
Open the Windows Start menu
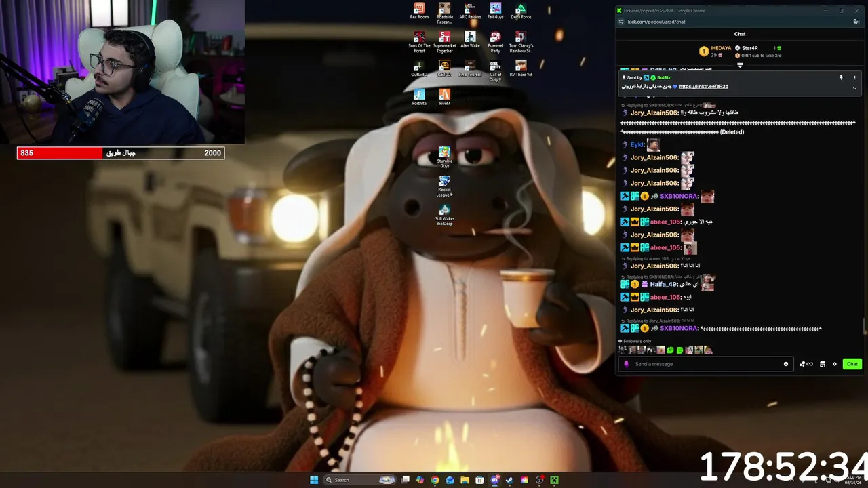pyautogui.click(x=314, y=480)
